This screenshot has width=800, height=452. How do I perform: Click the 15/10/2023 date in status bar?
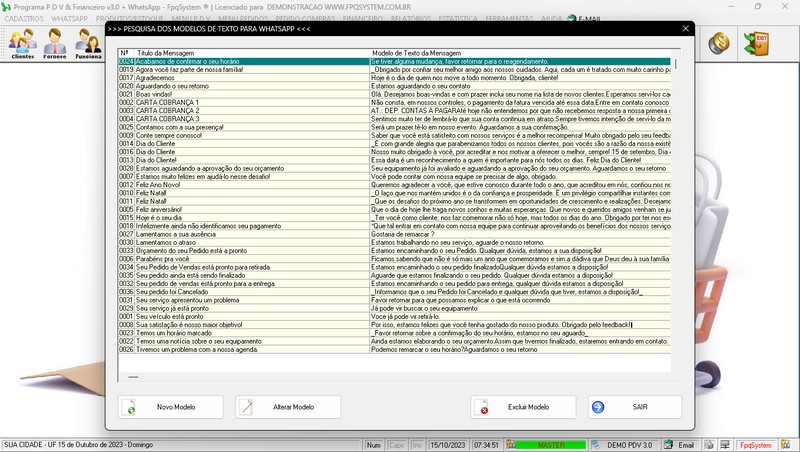pyautogui.click(x=448, y=445)
